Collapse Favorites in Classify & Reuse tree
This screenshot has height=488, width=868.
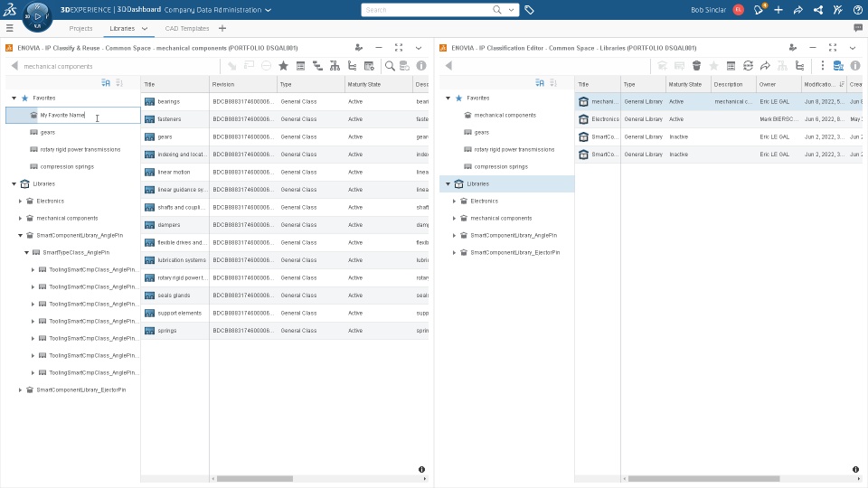point(14,98)
